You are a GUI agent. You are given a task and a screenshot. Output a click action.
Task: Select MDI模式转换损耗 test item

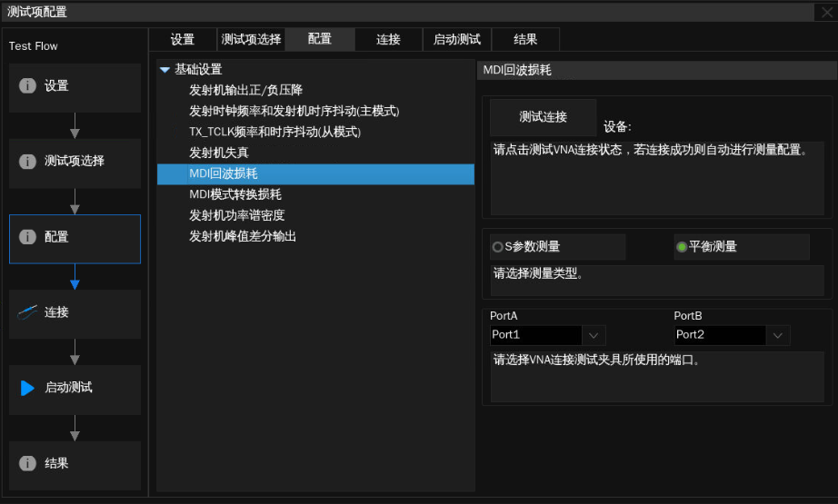point(234,194)
